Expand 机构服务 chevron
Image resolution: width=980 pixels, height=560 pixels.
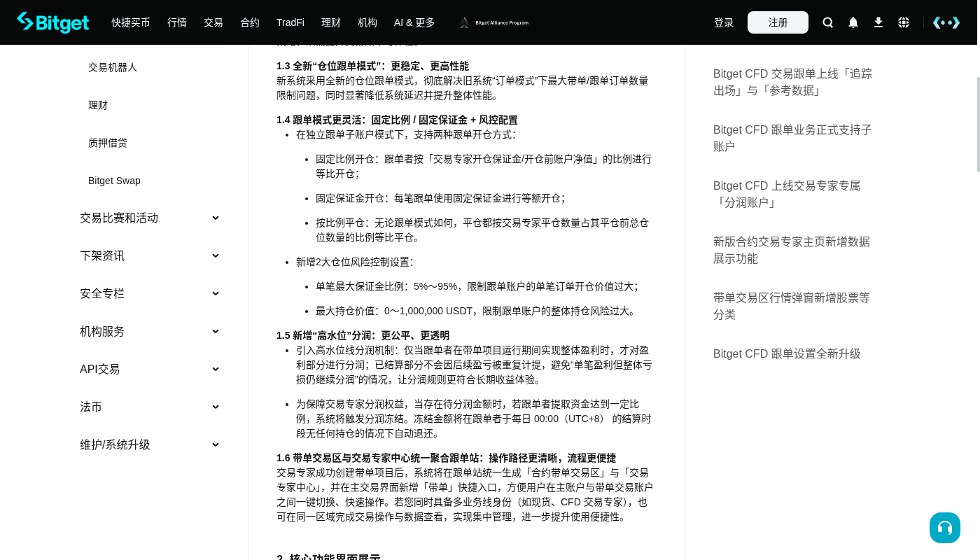pos(216,331)
